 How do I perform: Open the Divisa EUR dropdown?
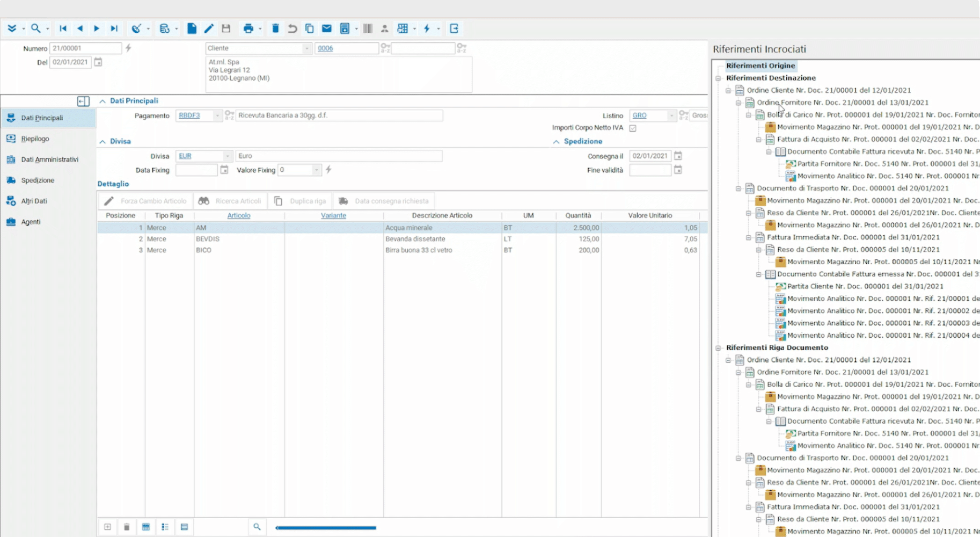(228, 156)
